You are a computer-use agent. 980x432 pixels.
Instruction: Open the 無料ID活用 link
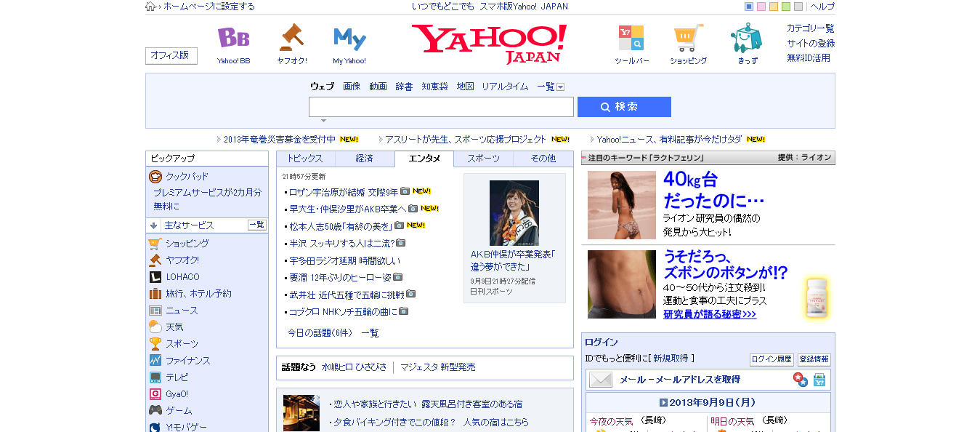(809, 57)
